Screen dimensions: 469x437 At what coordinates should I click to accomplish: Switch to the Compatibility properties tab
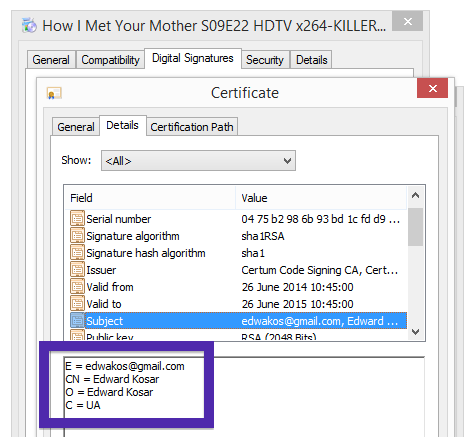pos(110,60)
